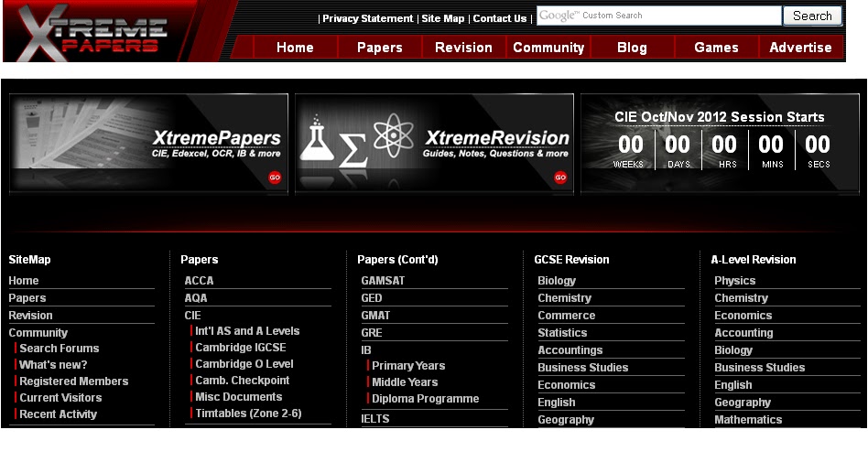Open Biology under A-Level Revision
The width and height of the screenshot is (868, 462).
click(733, 350)
